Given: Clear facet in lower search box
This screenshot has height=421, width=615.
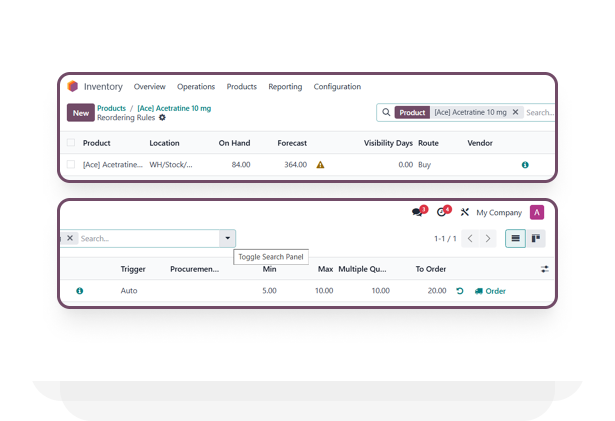Looking at the screenshot, I should pos(70,238).
